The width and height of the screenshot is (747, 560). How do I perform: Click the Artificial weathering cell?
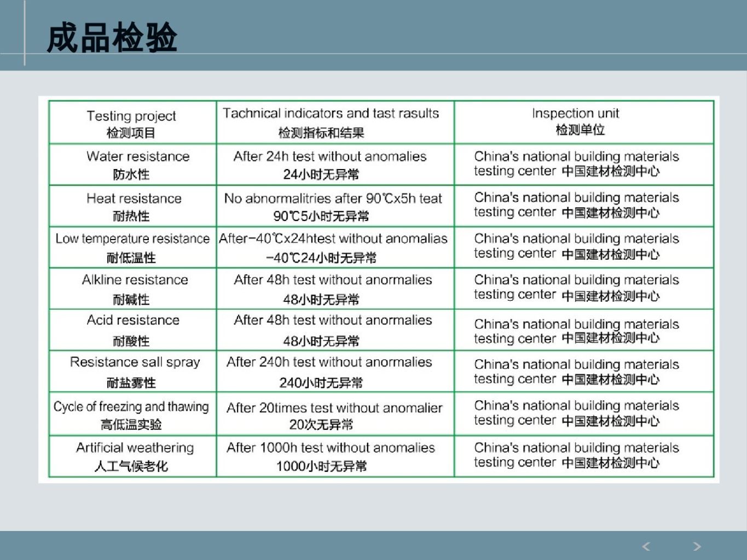click(x=133, y=456)
